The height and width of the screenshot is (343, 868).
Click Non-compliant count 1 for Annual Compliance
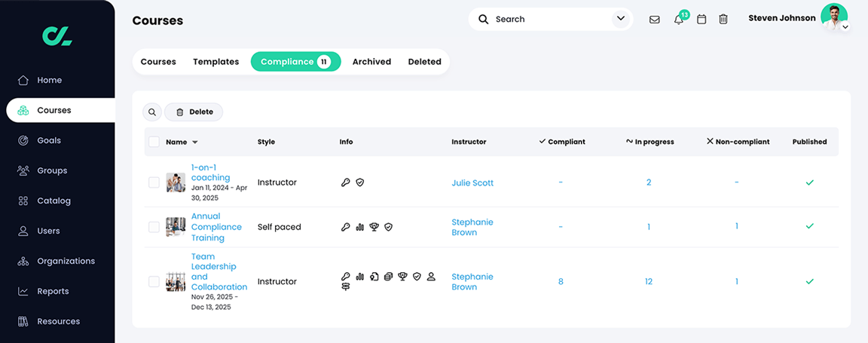[x=737, y=226]
